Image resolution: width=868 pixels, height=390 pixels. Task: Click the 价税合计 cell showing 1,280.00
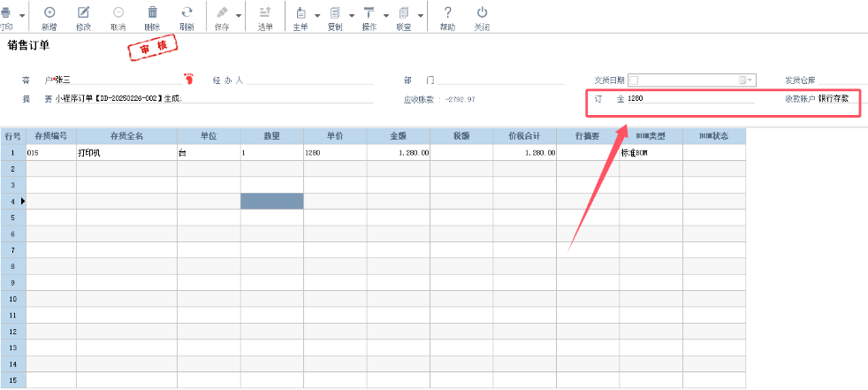pos(524,152)
